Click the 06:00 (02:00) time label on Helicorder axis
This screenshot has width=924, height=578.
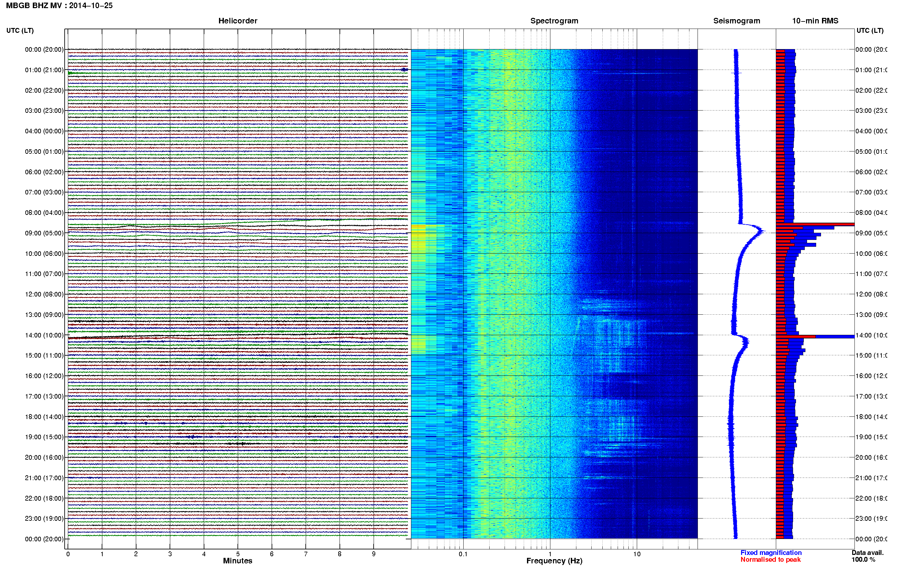pyautogui.click(x=44, y=172)
